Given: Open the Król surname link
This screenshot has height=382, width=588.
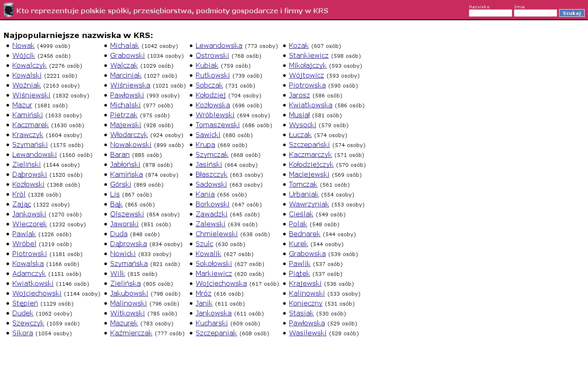Looking at the screenshot, I should click(x=19, y=195).
